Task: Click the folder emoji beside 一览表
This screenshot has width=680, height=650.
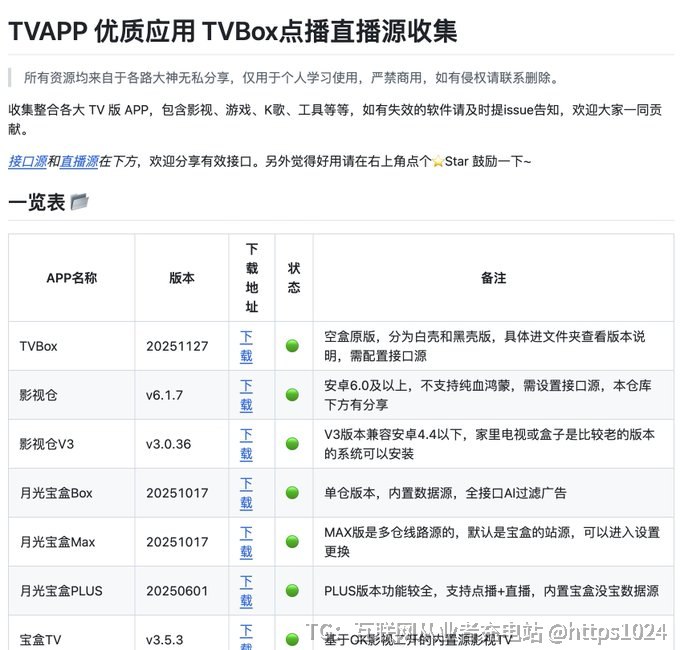Action: pyautogui.click(x=80, y=202)
